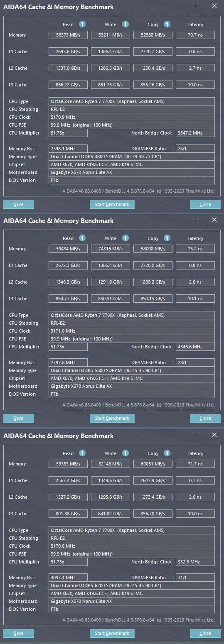The width and height of the screenshot is (224, 644).
Task: Save results in the DDR5-4800 window
Action: (19, 204)
